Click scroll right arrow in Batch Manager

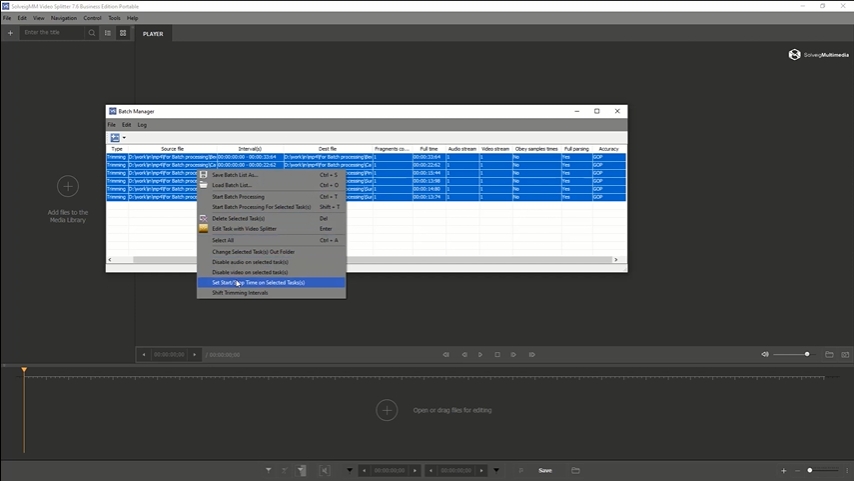point(616,260)
